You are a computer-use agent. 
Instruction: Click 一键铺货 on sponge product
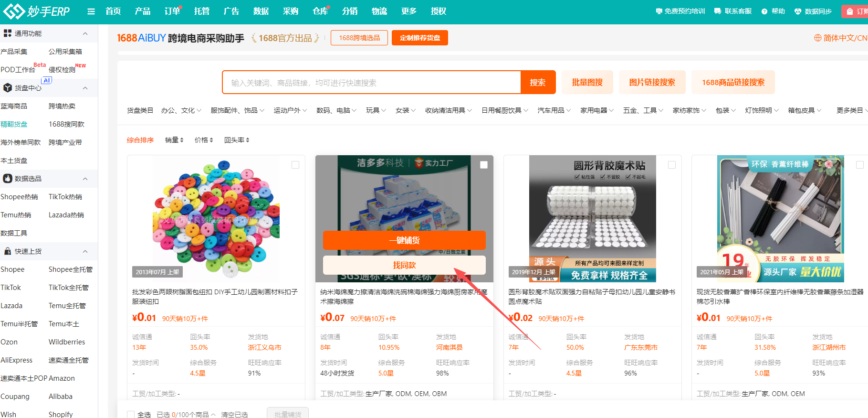404,240
